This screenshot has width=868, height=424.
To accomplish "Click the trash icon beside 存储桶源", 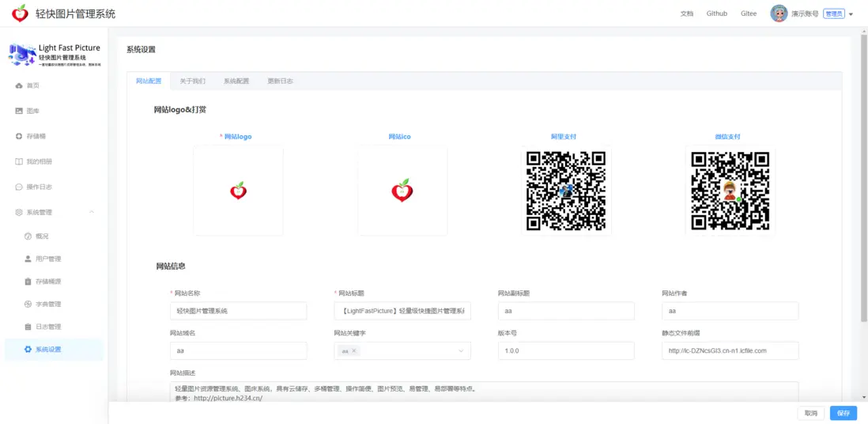I will click(x=28, y=282).
